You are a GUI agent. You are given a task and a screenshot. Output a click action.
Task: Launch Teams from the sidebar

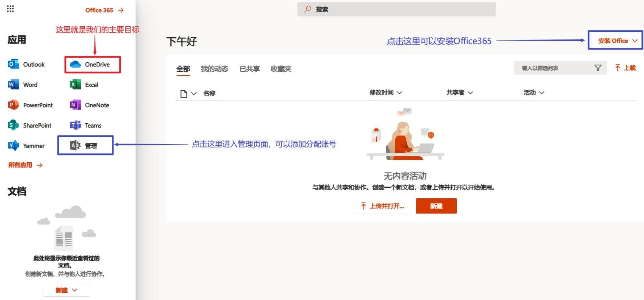point(87,125)
